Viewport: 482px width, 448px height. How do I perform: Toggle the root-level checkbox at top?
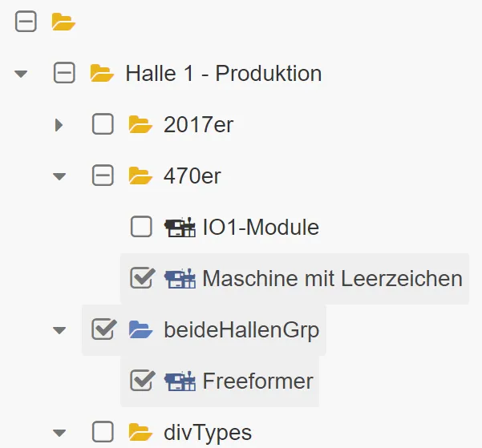click(x=26, y=22)
